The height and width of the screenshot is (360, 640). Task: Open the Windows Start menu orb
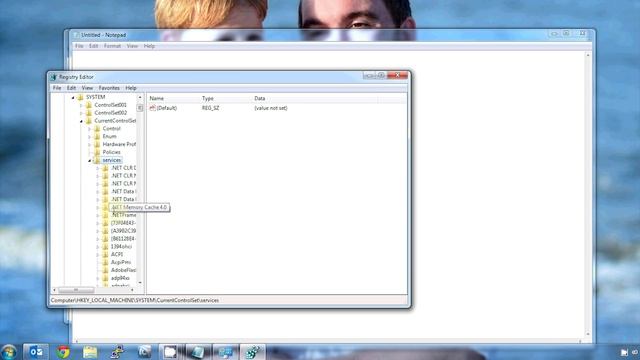(x=9, y=352)
